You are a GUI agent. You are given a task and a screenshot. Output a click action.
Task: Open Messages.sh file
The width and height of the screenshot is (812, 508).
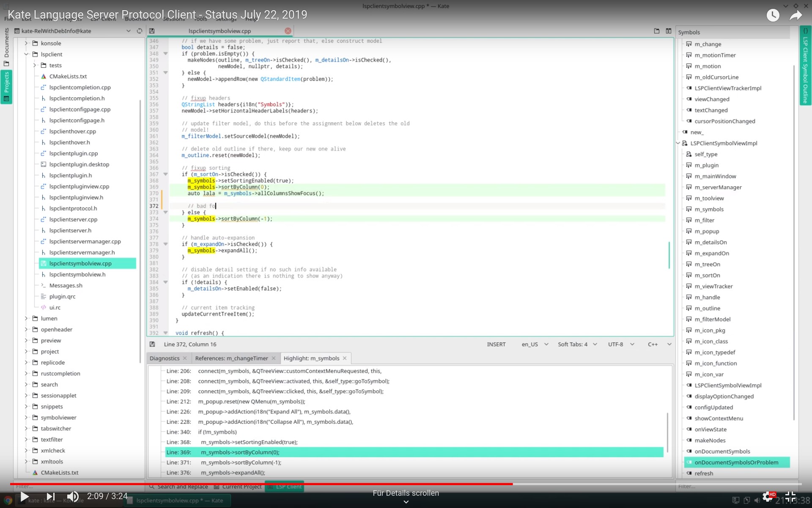[x=66, y=285]
